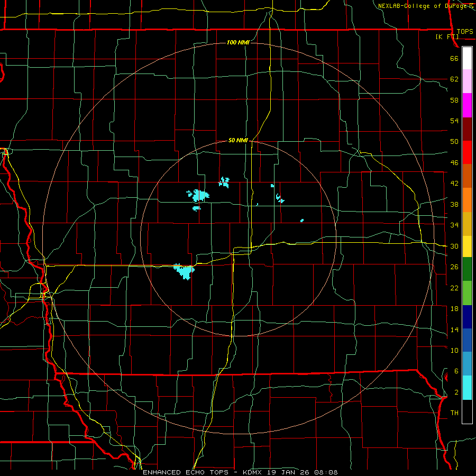Click the 50 legend value
Viewport: 476px width, 476px height.
pos(454,142)
